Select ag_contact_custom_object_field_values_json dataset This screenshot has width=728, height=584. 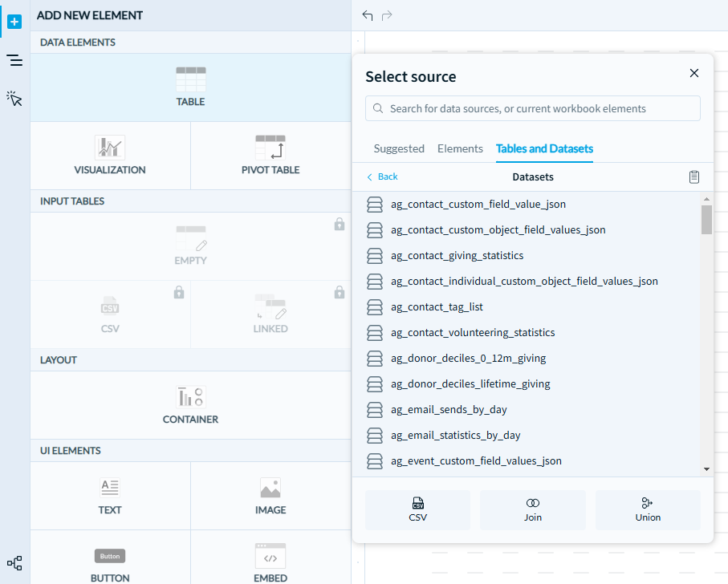(x=527, y=230)
